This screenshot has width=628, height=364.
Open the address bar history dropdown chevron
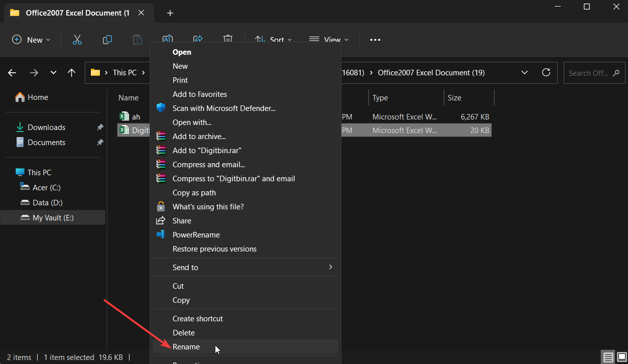coord(525,72)
